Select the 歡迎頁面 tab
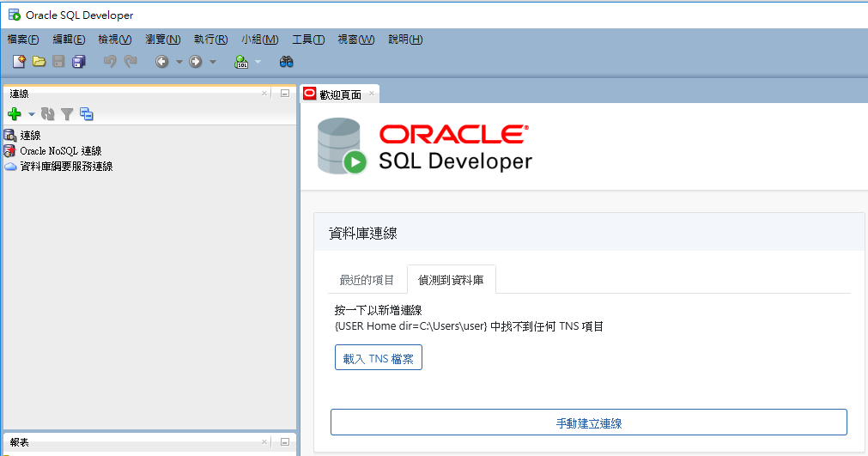 [x=340, y=94]
